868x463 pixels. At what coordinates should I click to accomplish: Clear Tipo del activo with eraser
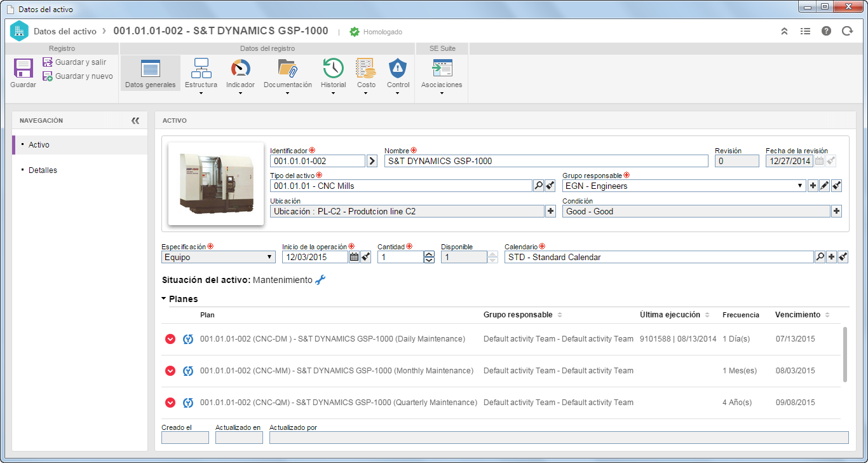coord(550,186)
